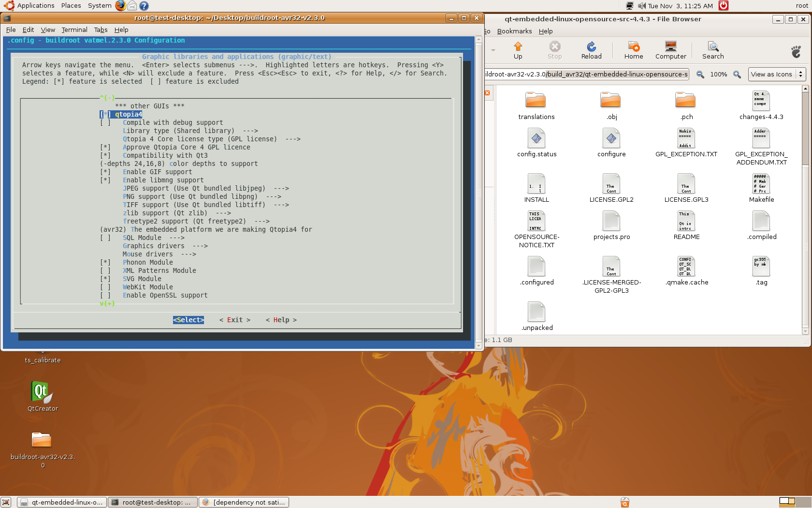Zoom out with the magnifier minus icon
The image size is (812, 508).
click(700, 75)
